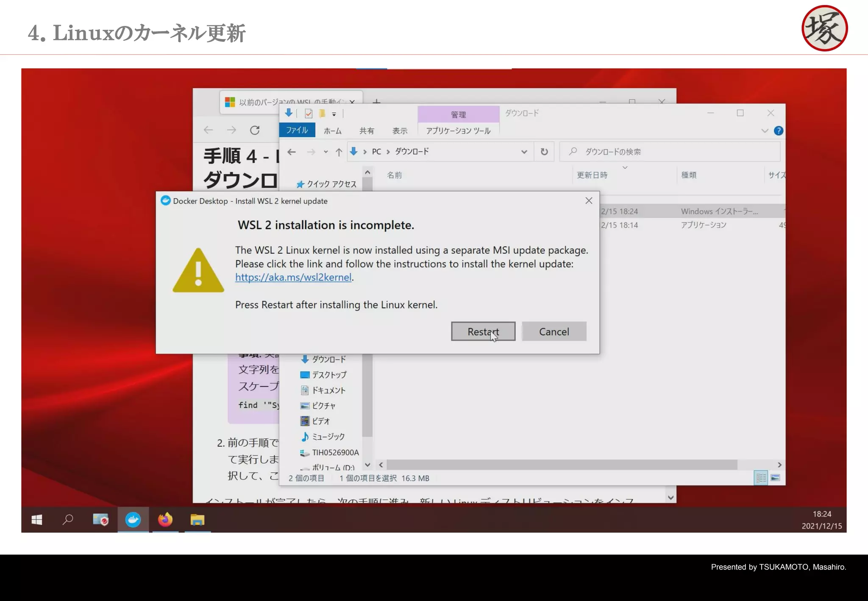Click Explorer forward arrow navigation button
The image size is (868, 601).
pyautogui.click(x=311, y=152)
